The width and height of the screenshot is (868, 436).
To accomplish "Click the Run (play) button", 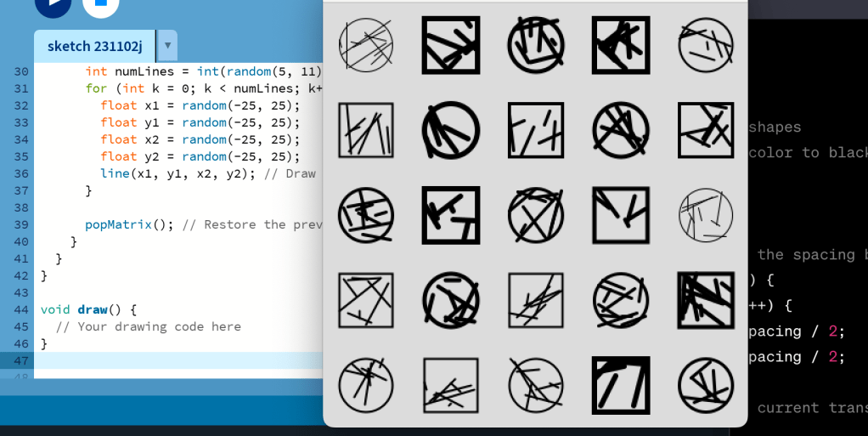I will coord(53,4).
